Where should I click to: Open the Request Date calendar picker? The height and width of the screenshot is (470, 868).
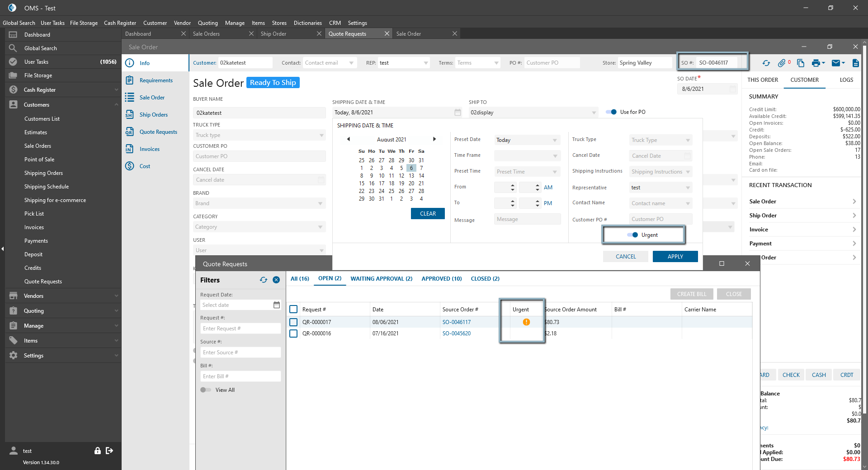pyautogui.click(x=277, y=305)
